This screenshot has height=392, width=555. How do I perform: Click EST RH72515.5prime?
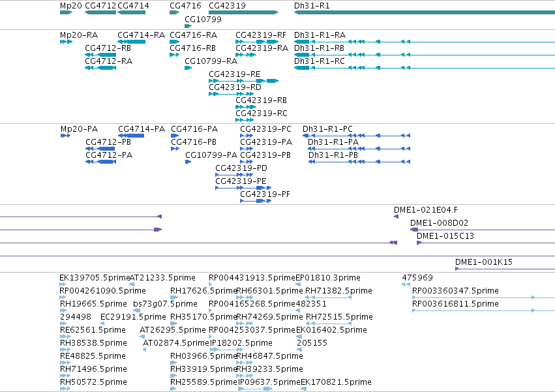pos(339,317)
